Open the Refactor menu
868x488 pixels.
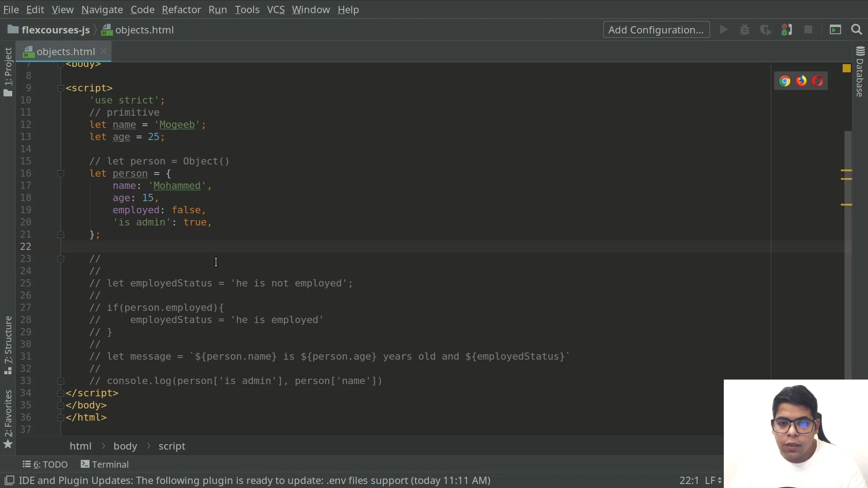(181, 9)
